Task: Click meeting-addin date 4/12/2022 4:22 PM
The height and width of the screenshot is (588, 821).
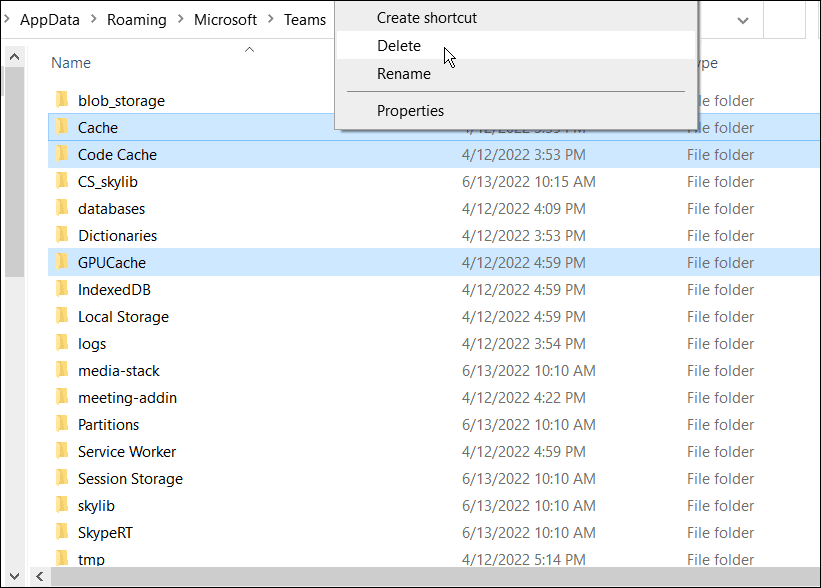Action: (x=524, y=398)
